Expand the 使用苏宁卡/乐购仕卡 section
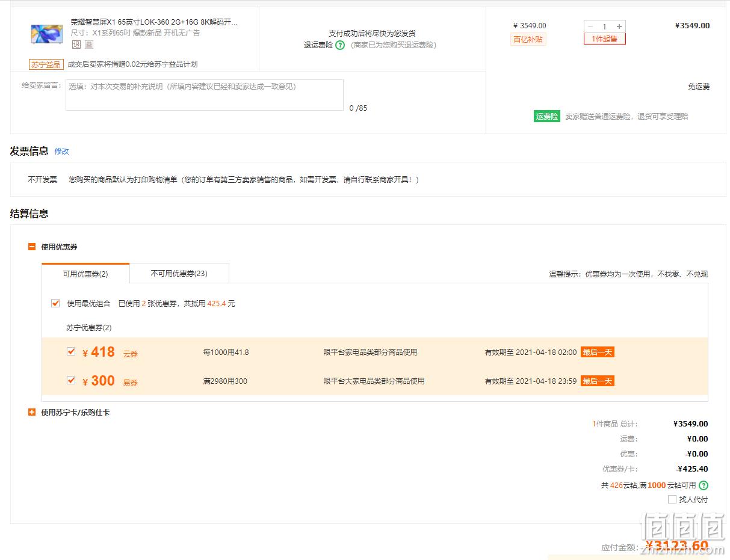The height and width of the screenshot is (560, 730). (x=32, y=413)
